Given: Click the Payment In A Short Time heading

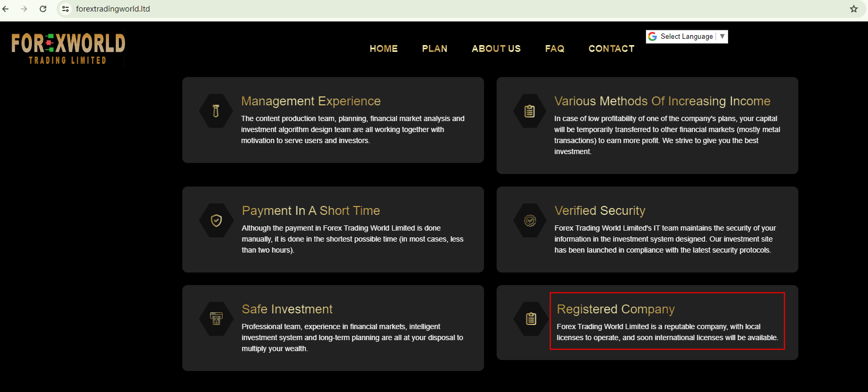Looking at the screenshot, I should pos(311,211).
